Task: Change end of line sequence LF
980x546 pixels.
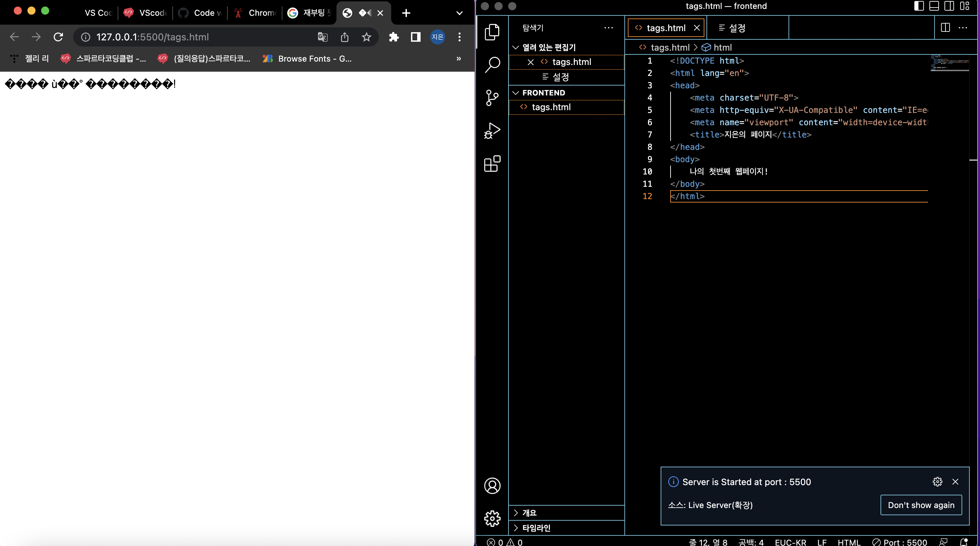Action: [x=822, y=542]
